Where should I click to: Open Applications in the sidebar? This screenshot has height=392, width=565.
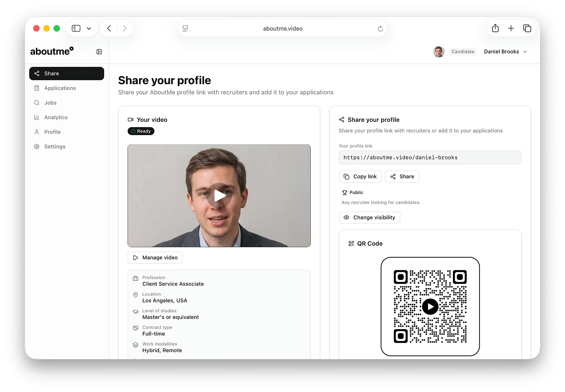(x=66, y=88)
